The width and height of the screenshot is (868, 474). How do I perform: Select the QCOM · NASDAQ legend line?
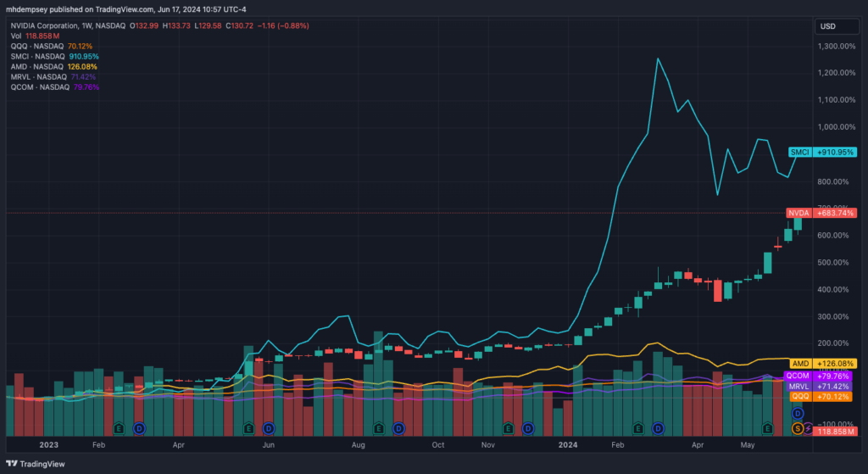(55, 87)
